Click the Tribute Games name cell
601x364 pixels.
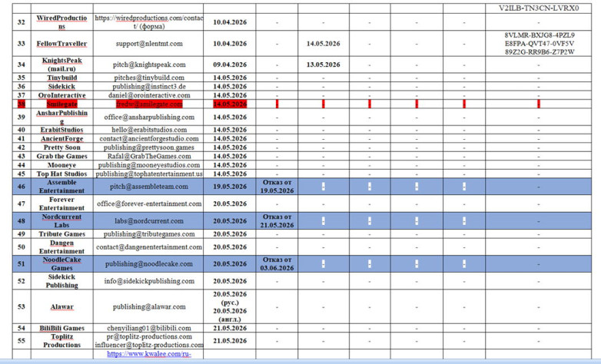pyautogui.click(x=61, y=234)
